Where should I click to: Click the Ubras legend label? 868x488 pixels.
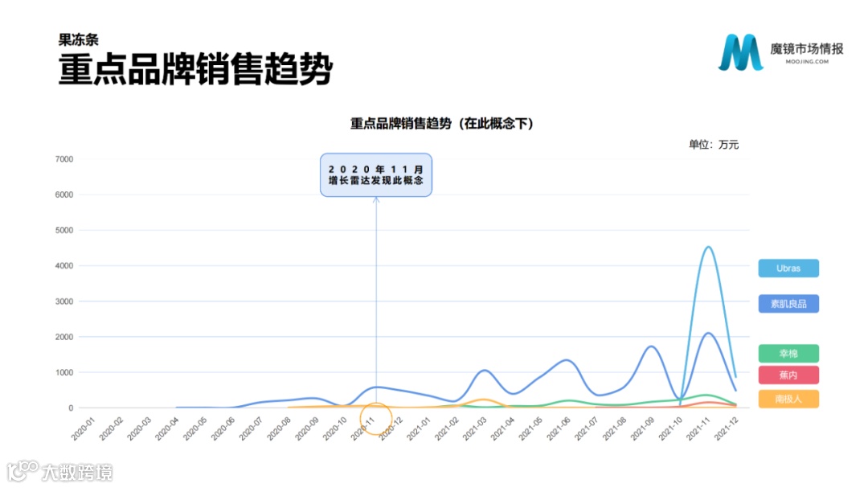point(788,268)
